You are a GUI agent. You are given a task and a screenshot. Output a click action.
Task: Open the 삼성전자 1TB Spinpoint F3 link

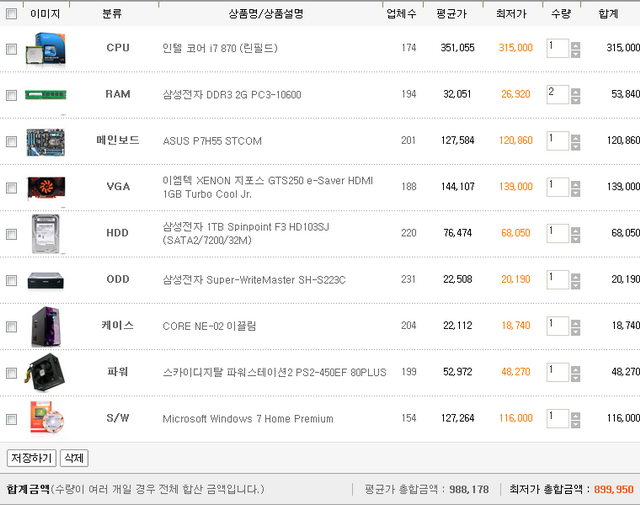[246, 233]
